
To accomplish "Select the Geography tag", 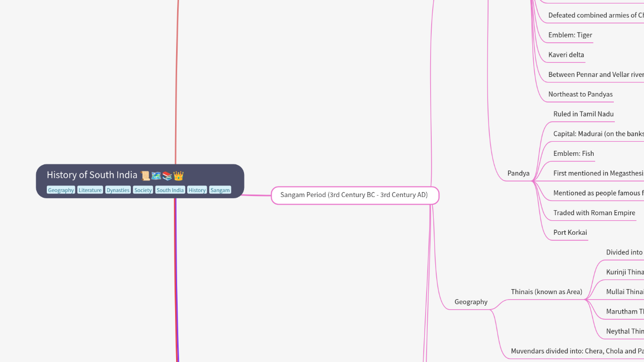I will click(x=61, y=190).
